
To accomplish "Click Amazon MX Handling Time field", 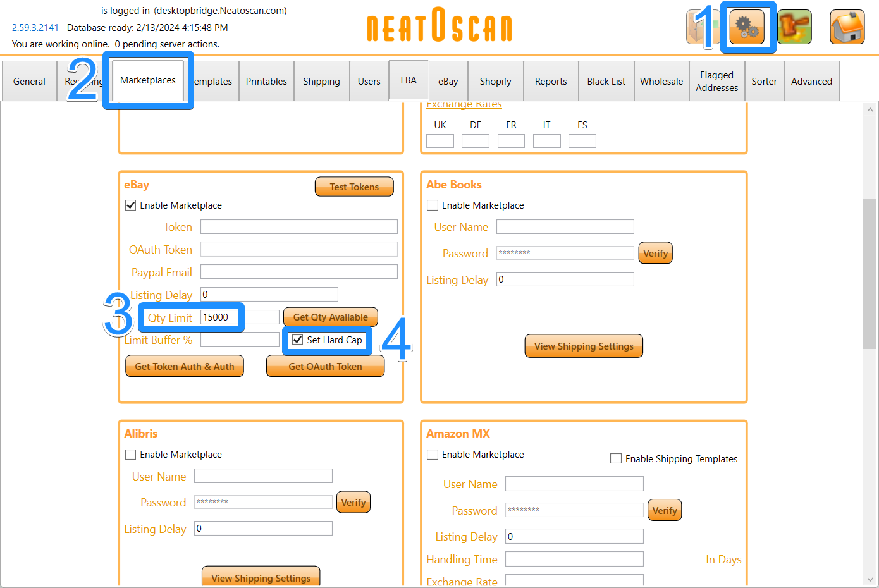I will pyautogui.click(x=574, y=559).
